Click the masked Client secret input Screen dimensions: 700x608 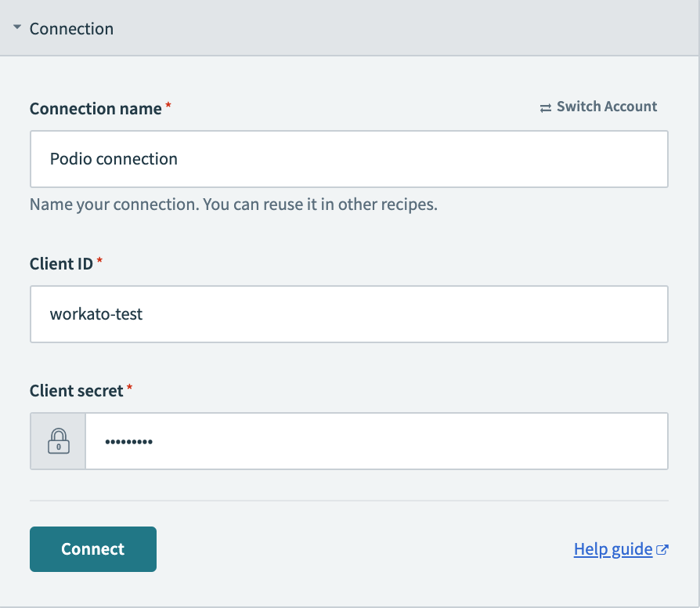pyautogui.click(x=376, y=440)
